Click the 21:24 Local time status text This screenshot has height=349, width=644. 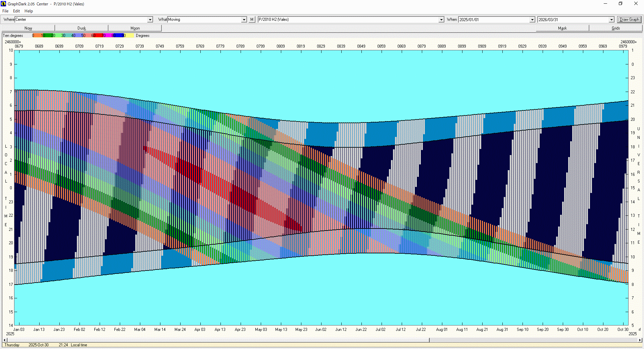[73, 345]
